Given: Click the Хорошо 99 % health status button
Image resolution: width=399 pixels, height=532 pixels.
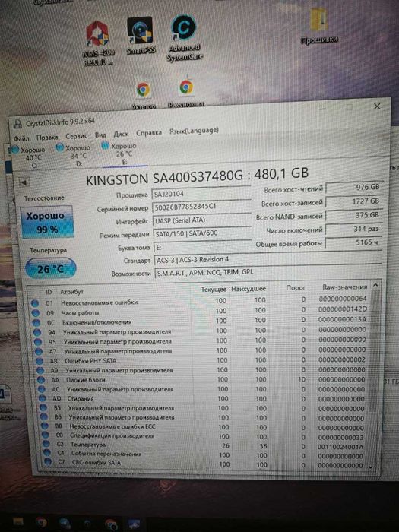Looking at the screenshot, I should click(46, 222).
